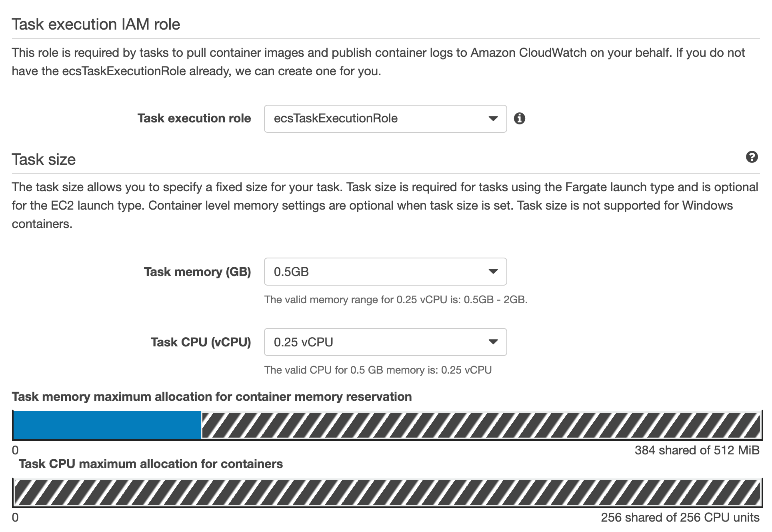Click the "Task execution role" field label

[194, 118]
